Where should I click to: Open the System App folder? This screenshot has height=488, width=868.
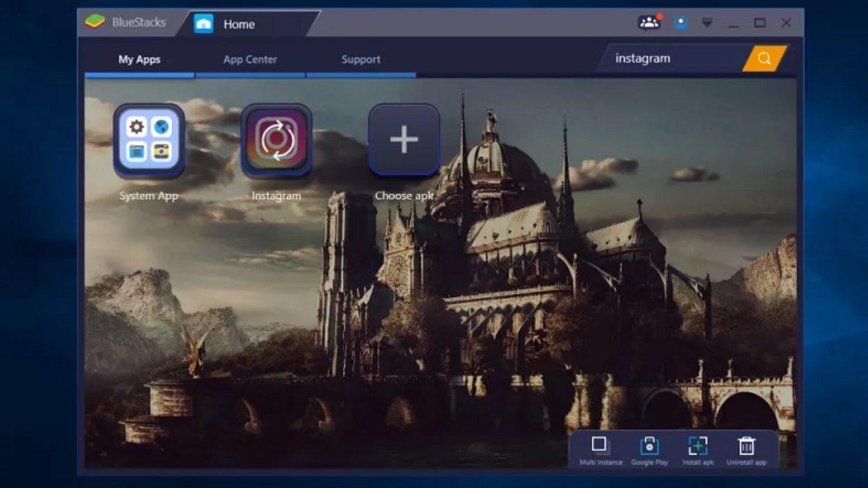point(149,140)
